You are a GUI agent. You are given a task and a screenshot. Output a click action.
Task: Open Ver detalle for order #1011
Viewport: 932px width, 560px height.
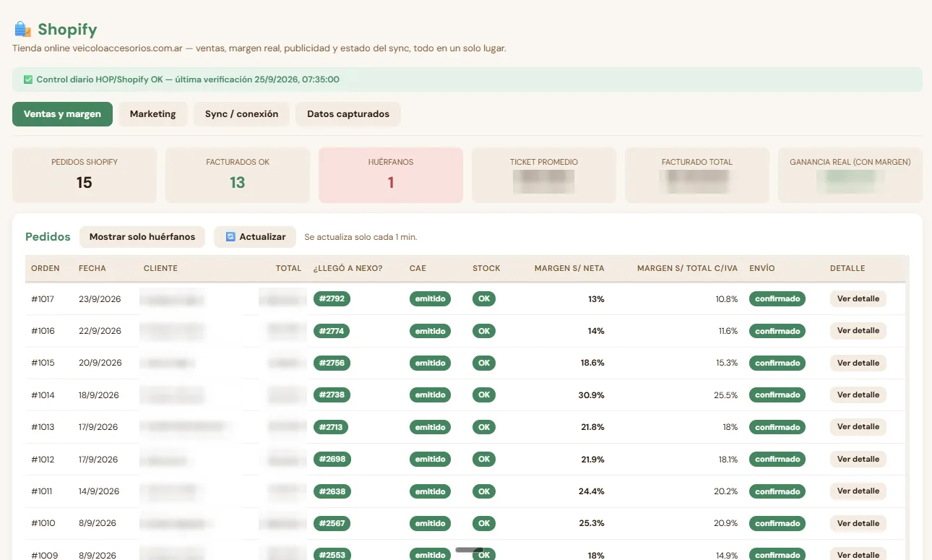[858, 491]
